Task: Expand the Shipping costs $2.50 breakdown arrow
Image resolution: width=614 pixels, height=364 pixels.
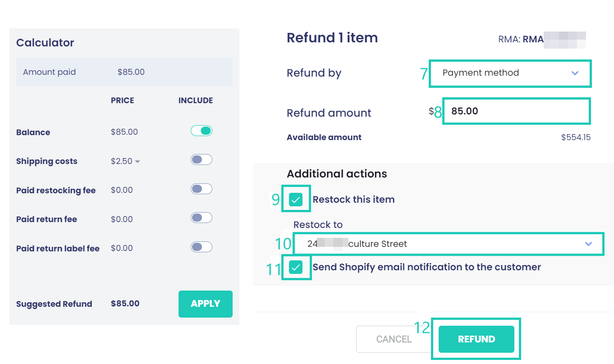Action: click(x=137, y=161)
